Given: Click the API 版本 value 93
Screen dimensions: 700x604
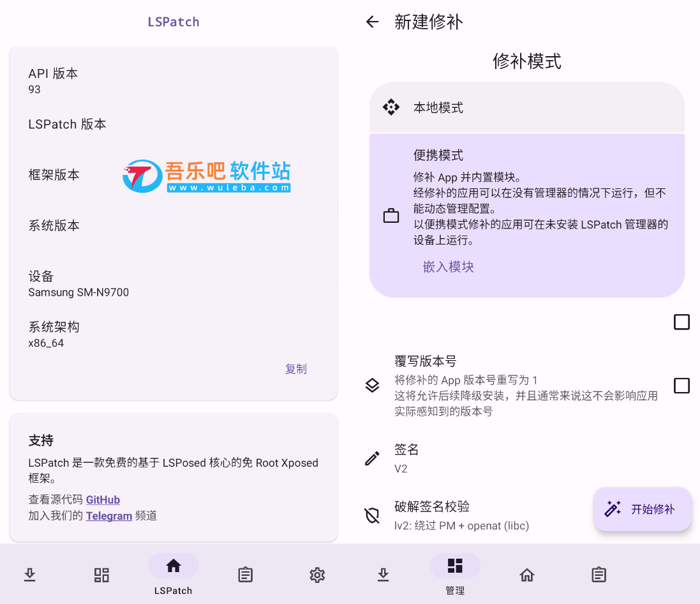Looking at the screenshot, I should point(34,89).
